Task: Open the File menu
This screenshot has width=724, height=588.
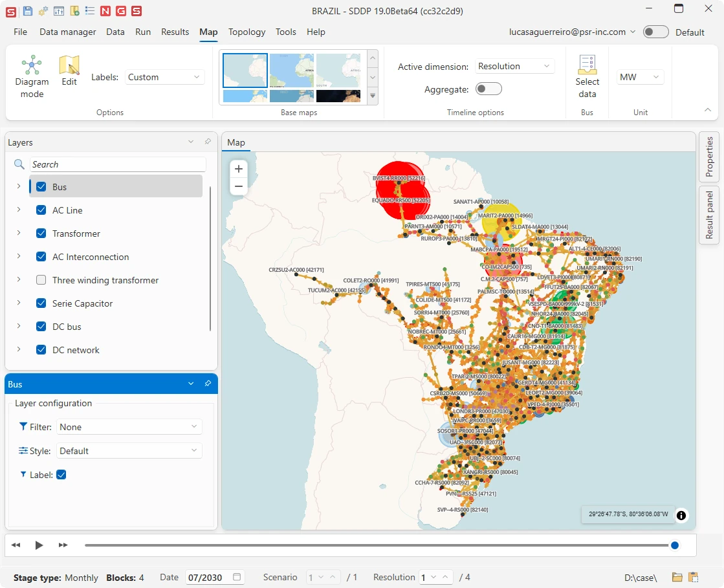Action: click(20, 32)
